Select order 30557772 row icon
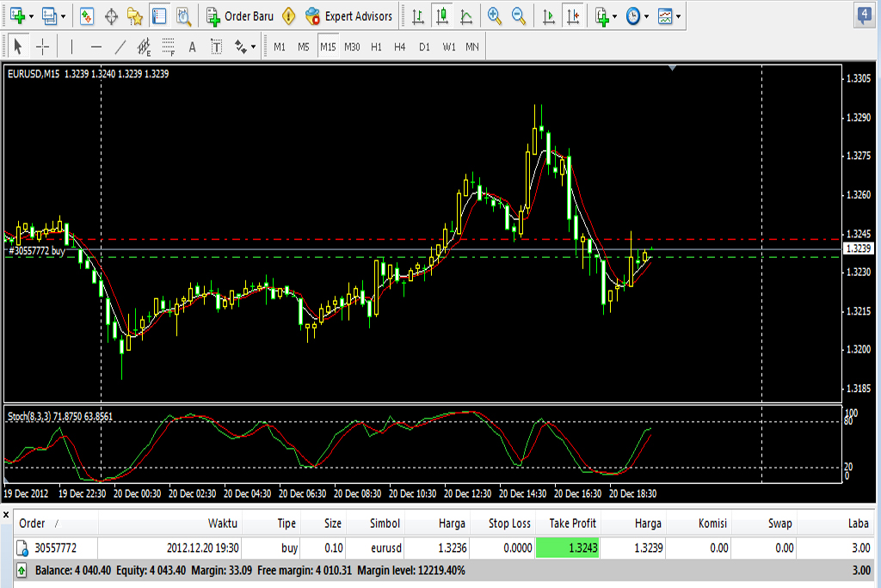Screen dimensions: 881x588 22,548
